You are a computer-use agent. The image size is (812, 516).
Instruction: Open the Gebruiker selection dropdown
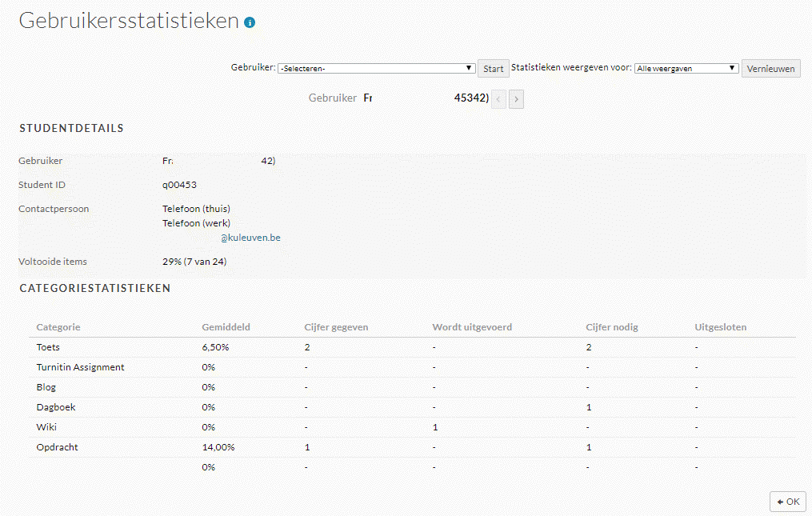(376, 69)
